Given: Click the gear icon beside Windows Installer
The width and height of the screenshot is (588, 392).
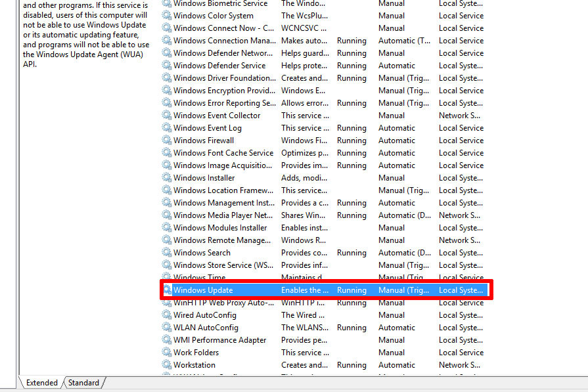Looking at the screenshot, I should 166,178.
